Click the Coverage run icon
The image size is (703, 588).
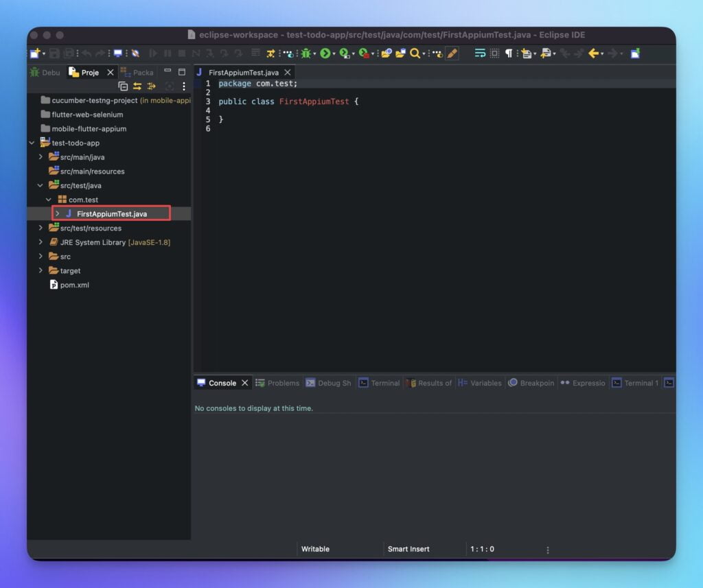tap(345, 54)
